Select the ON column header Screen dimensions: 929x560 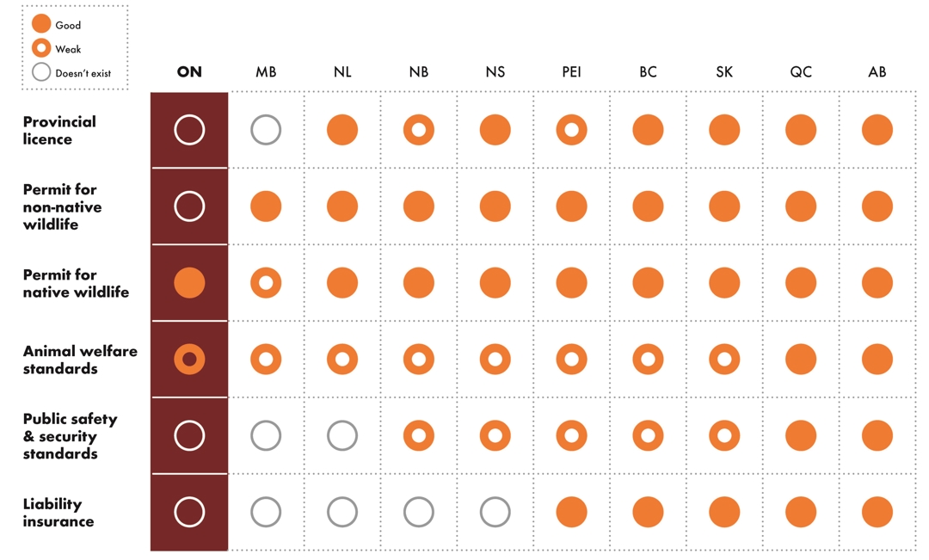pyautogui.click(x=189, y=72)
